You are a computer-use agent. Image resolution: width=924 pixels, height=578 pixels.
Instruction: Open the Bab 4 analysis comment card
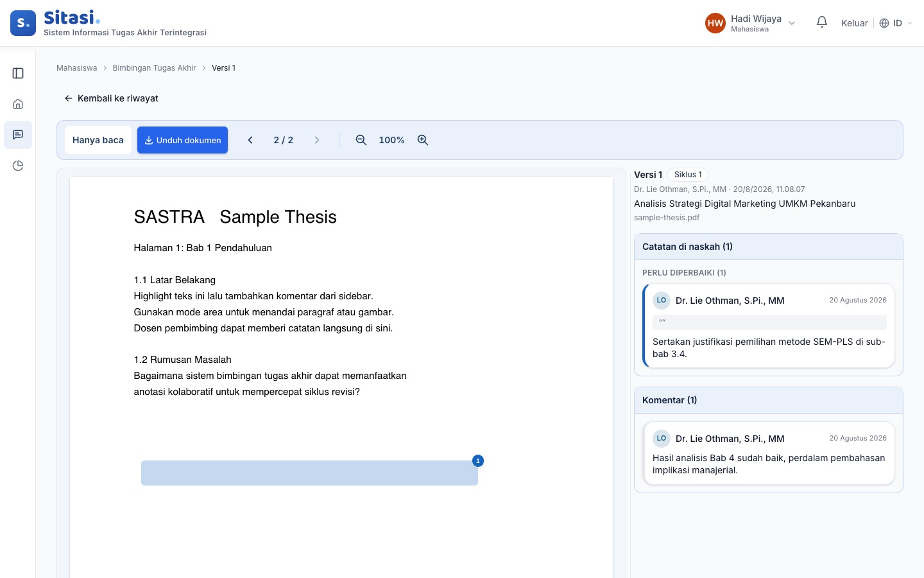[769, 453]
